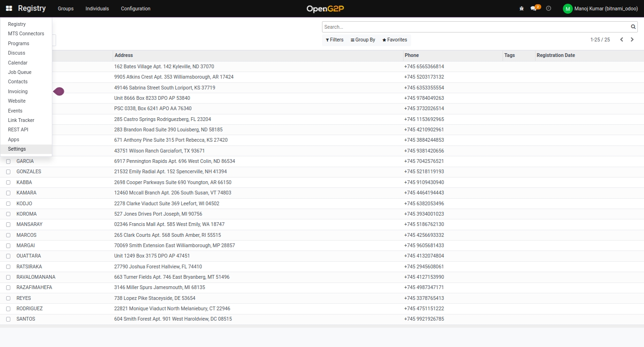644x347 pixels.
Task: Click the apps grid menu icon
Action: point(9,8)
